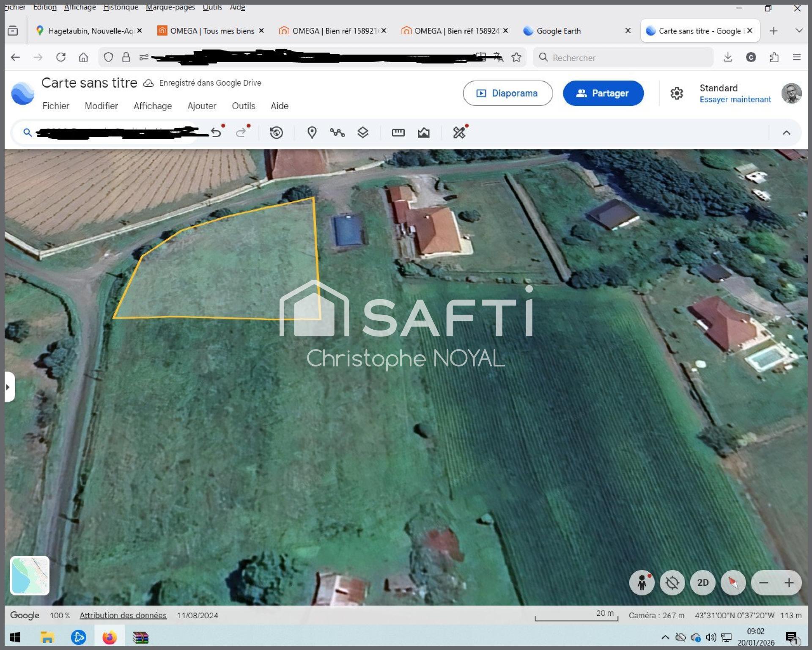The width and height of the screenshot is (812, 650).
Task: Open the browser tab list dropdown
Action: tap(799, 30)
